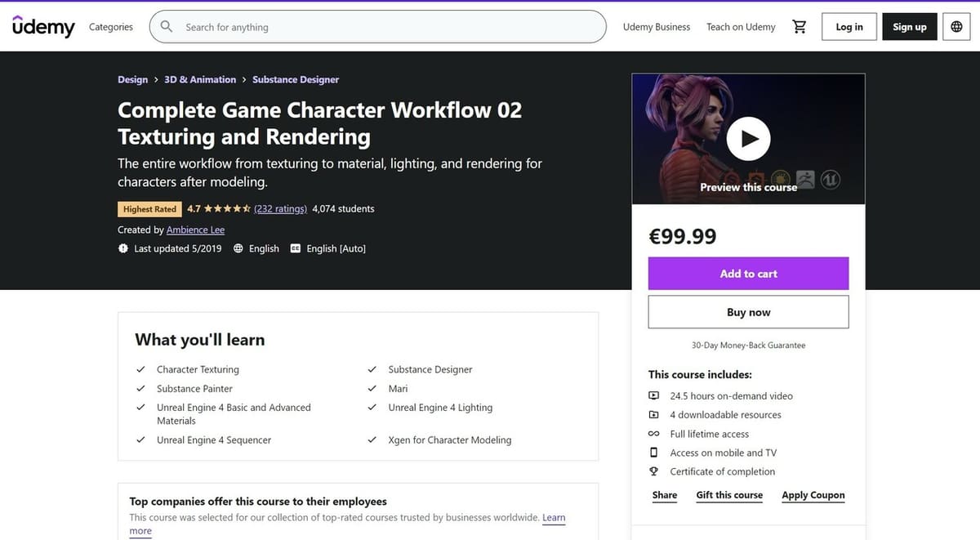Click the €99.99 price

pos(683,237)
